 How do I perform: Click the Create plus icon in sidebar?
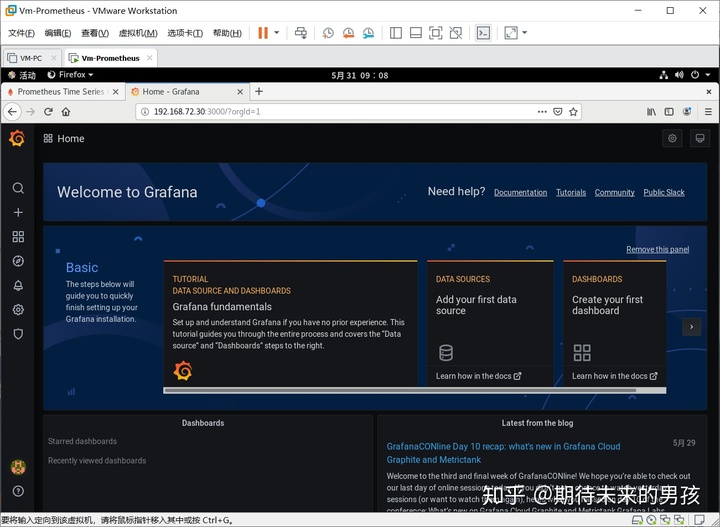point(18,213)
